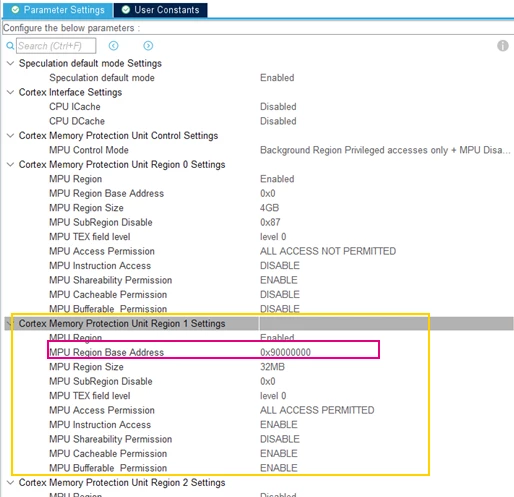Screen dimensions: 514x497
Task: Click Region 1 Shareability Permission DISABLE value
Action: point(280,439)
